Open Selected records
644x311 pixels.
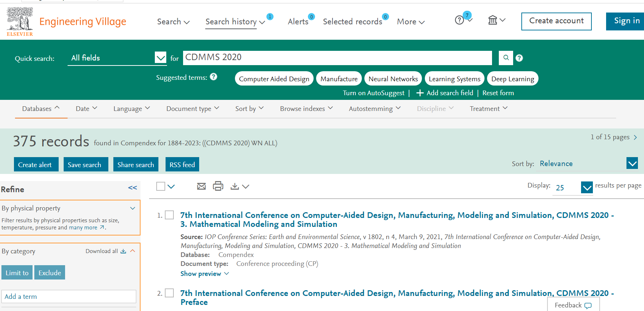click(353, 21)
